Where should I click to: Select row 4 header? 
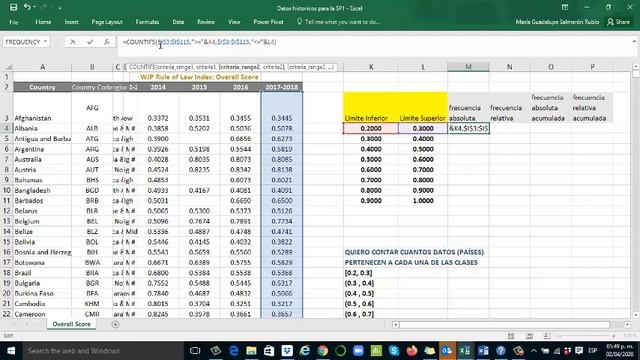pyautogui.click(x=7, y=128)
